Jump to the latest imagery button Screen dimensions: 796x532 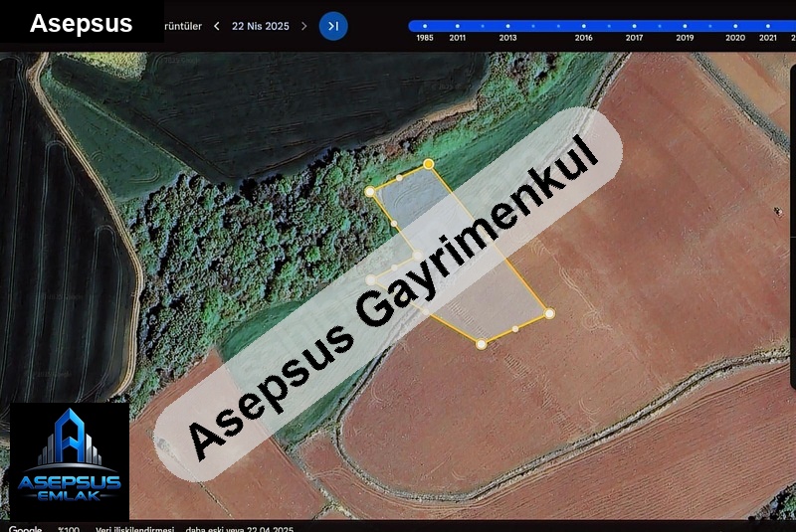[x=333, y=26]
